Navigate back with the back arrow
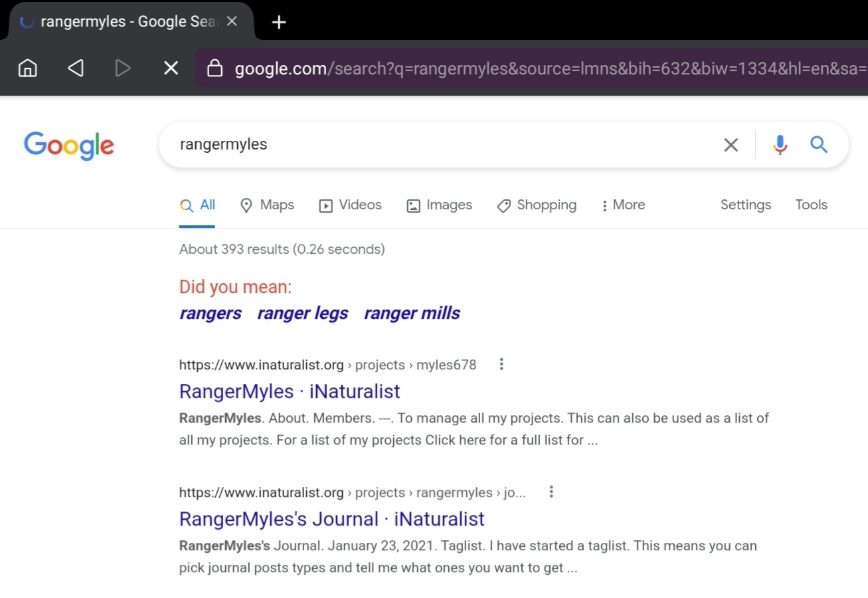 tap(76, 68)
